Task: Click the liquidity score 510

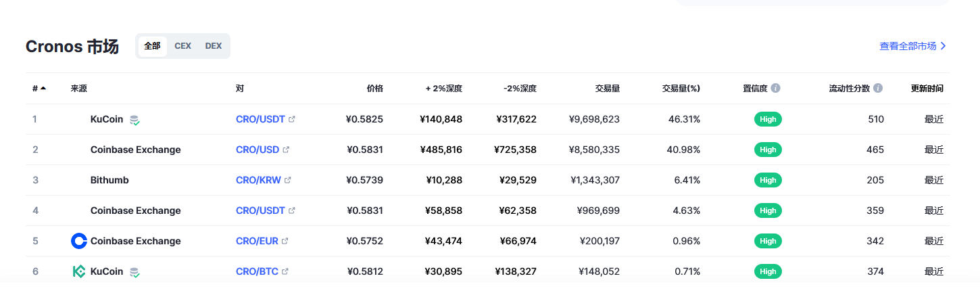Action: point(876,119)
